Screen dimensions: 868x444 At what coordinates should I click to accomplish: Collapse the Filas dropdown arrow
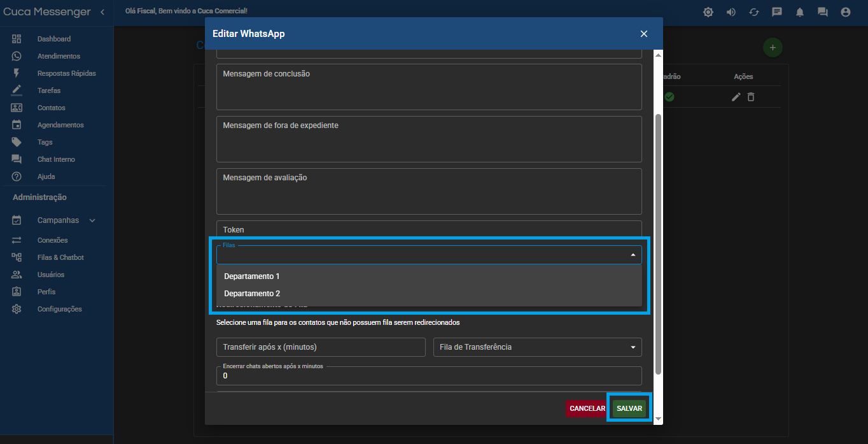pos(633,255)
